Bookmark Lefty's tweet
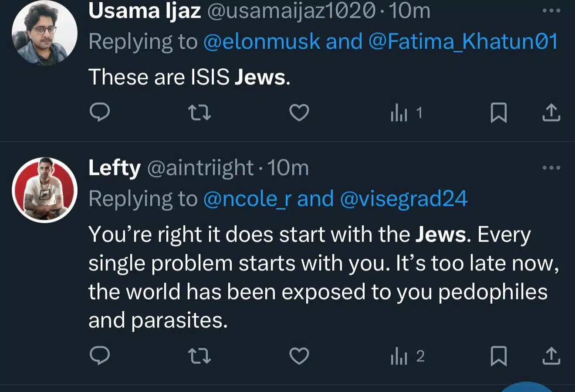The image size is (575, 392). pos(498,356)
